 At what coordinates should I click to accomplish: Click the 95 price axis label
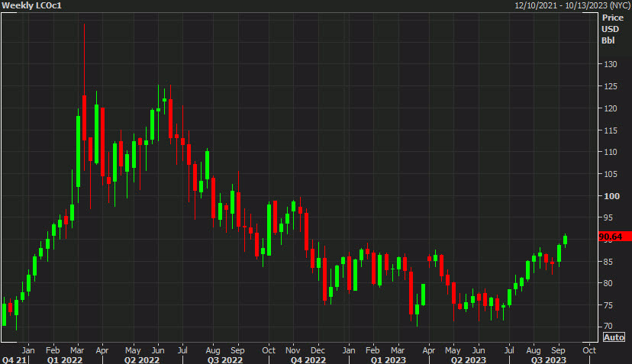608,217
